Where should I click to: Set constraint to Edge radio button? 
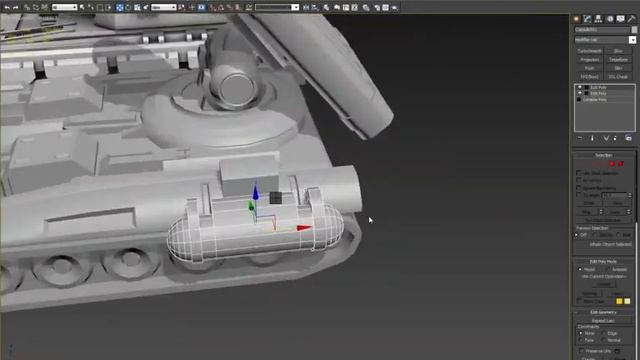pos(604,333)
